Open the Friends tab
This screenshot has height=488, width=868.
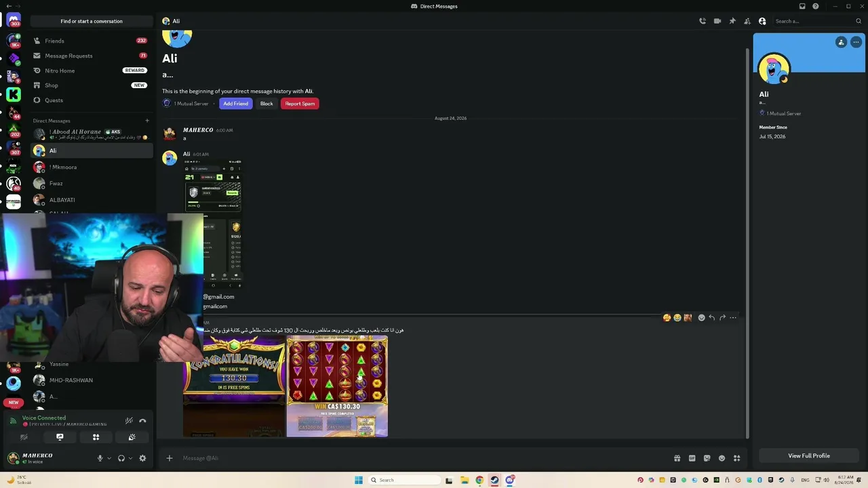(x=92, y=41)
